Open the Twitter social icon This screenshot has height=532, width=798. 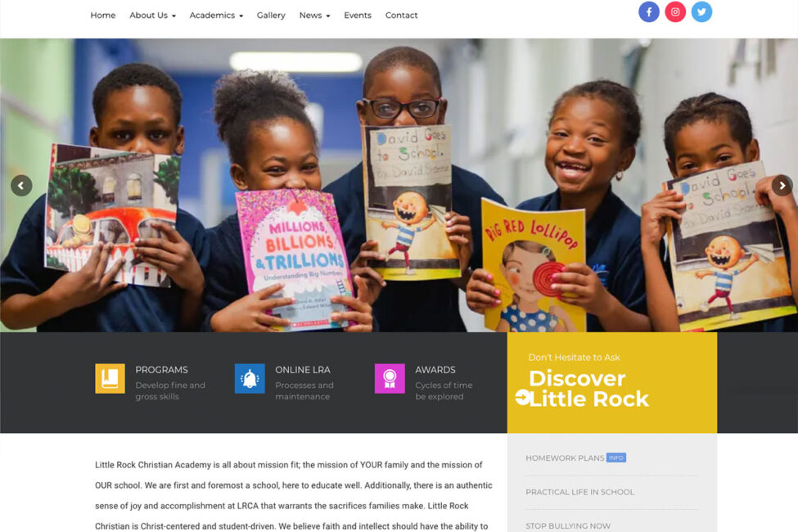701,11
